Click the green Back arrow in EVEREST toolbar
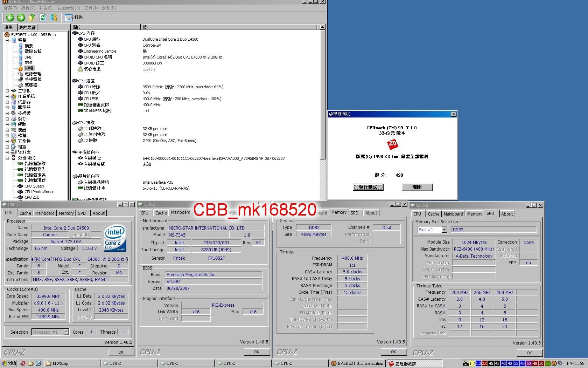This screenshot has width=588, height=368. 10,17
